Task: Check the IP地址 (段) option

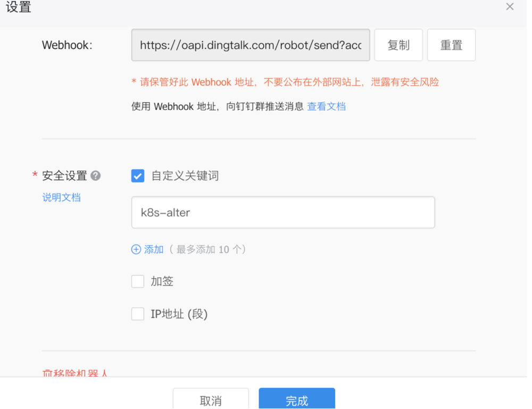Action: coord(137,314)
